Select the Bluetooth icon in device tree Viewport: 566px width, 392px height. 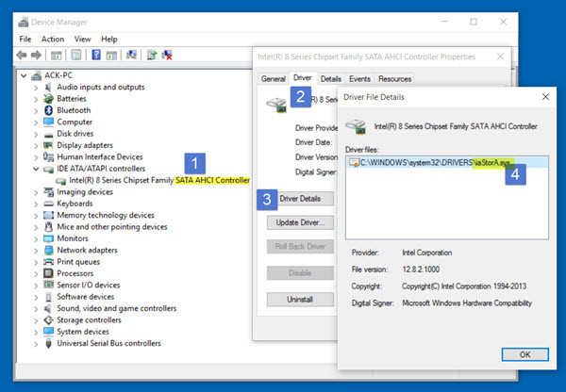48,110
